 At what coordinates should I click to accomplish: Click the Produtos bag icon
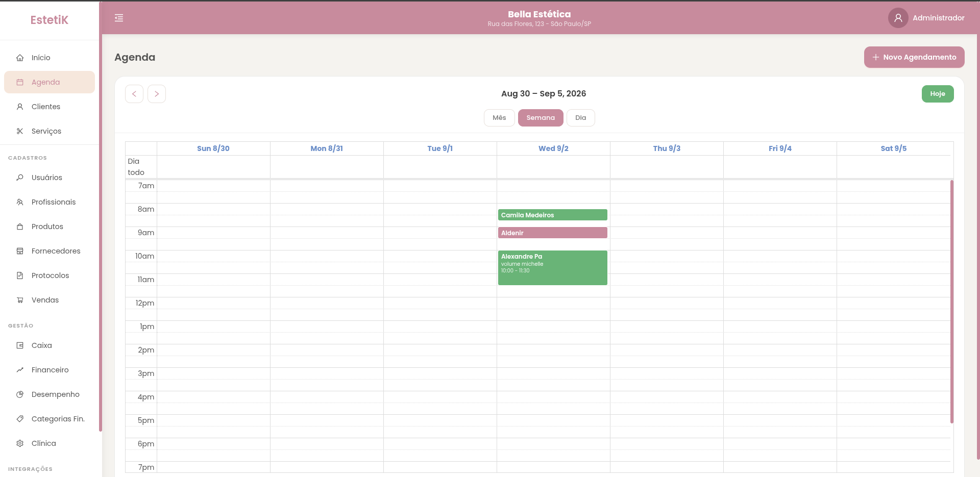pos(20,227)
